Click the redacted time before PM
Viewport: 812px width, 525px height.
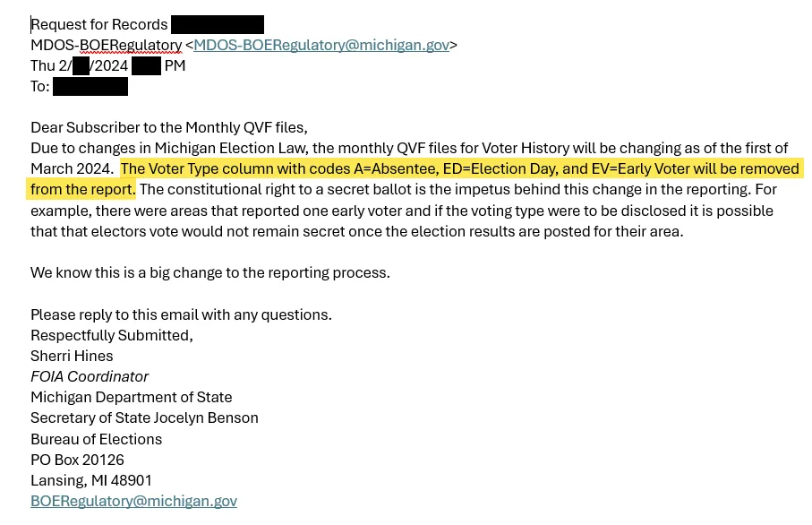146,65
